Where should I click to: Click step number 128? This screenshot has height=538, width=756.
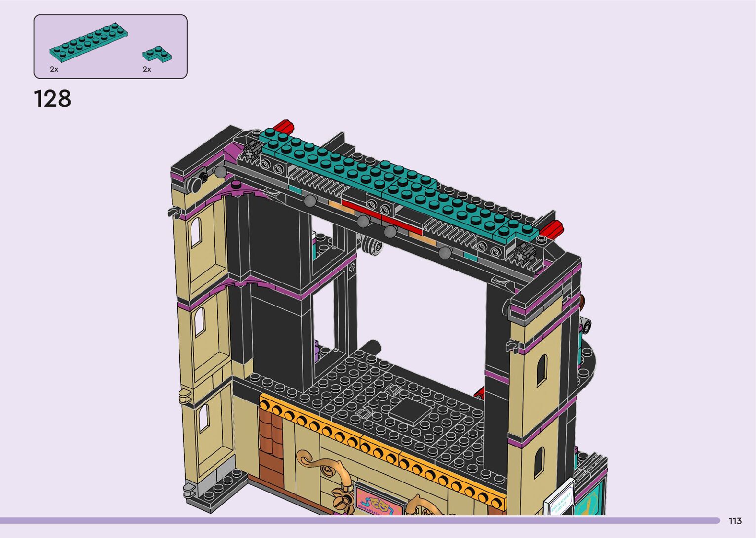(x=53, y=99)
